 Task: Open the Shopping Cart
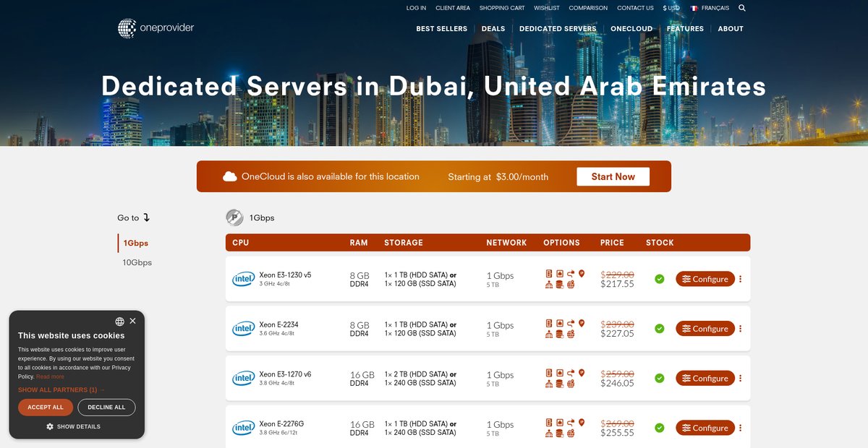pyautogui.click(x=502, y=8)
